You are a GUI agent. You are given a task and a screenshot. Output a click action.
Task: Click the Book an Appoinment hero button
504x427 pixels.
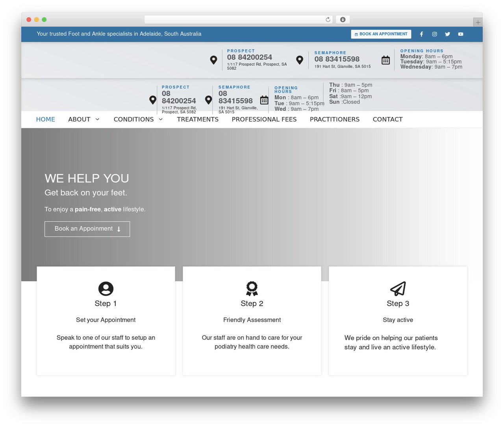tap(87, 229)
